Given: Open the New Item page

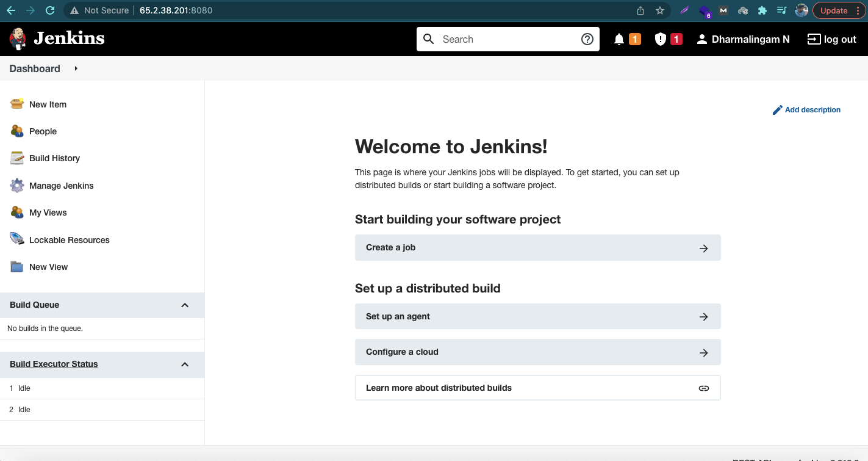Looking at the screenshot, I should [x=48, y=104].
